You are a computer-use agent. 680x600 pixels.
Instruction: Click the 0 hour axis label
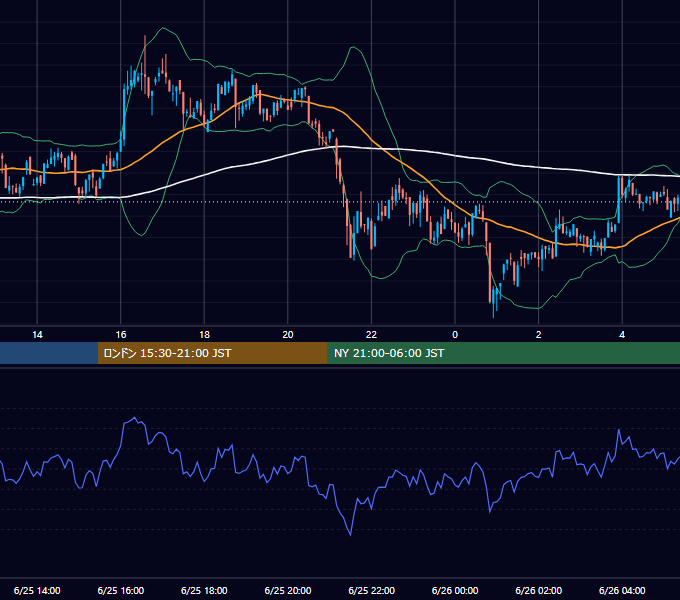coord(455,335)
